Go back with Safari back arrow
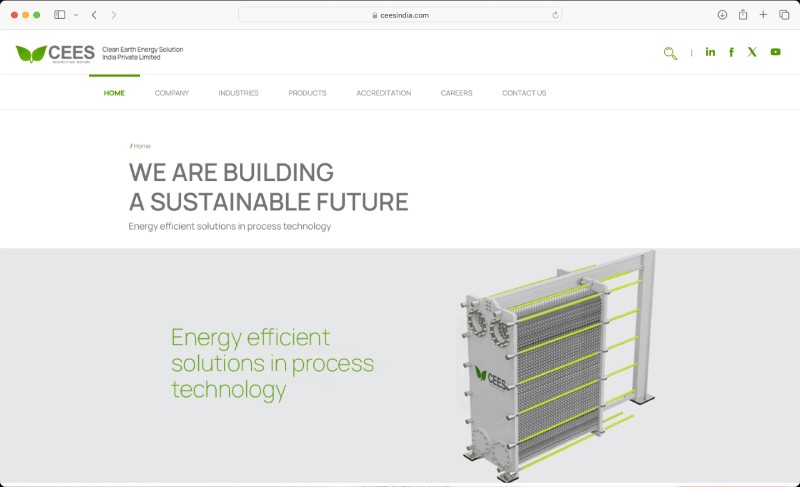 94,15
